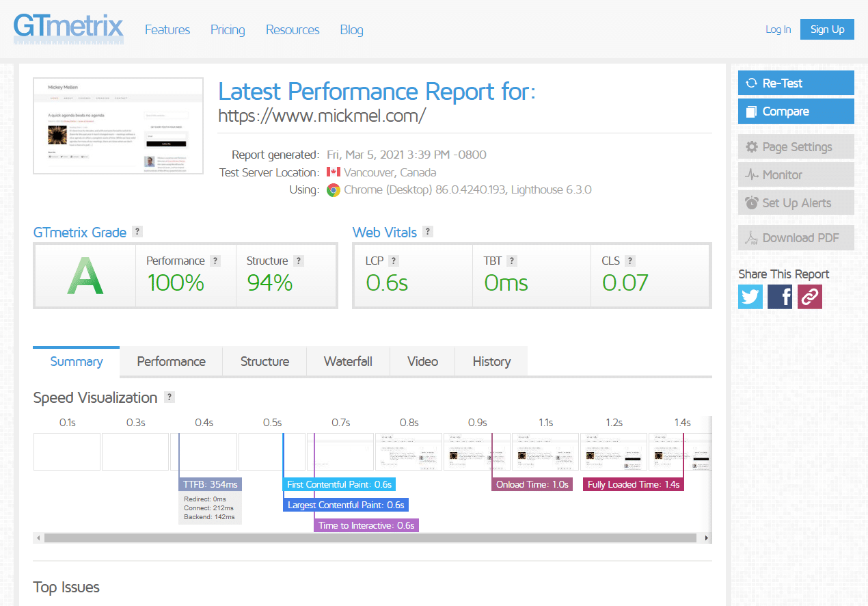Screen dimensions: 868x606
Task: Click the 1.2s filmstrip frame
Action: tap(614, 451)
